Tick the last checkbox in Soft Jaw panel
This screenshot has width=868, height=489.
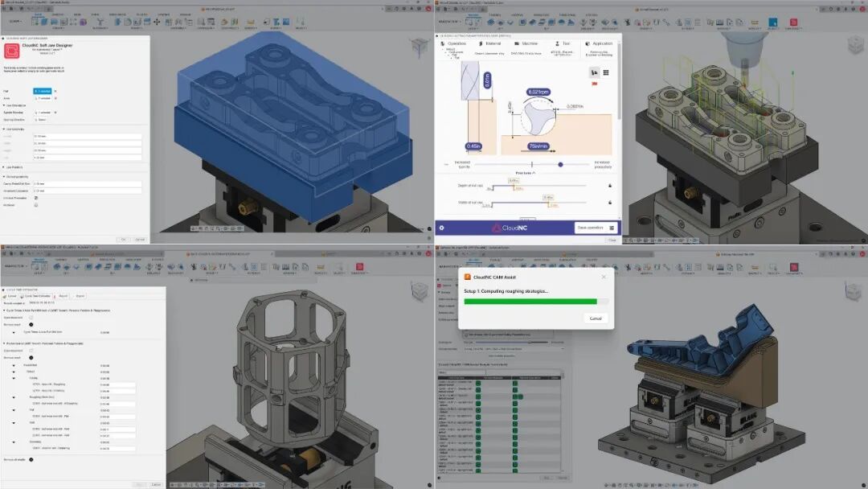point(36,205)
